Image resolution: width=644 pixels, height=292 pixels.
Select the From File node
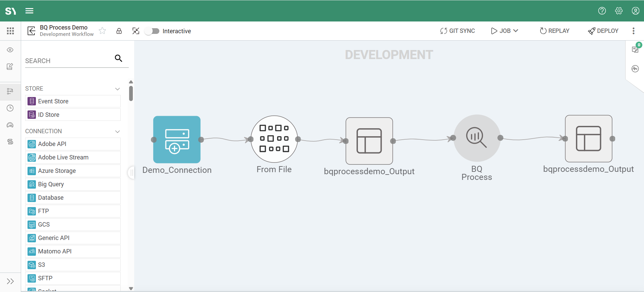274,139
